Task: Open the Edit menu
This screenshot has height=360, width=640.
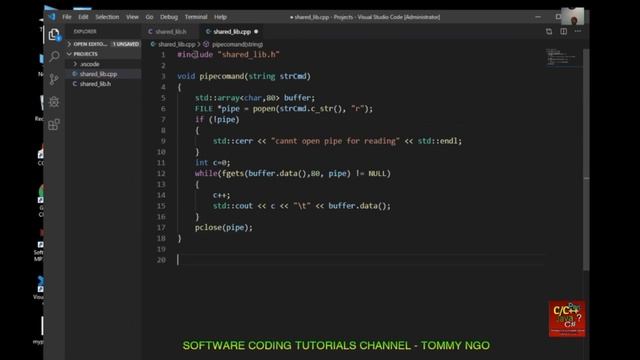Action: tap(83, 17)
